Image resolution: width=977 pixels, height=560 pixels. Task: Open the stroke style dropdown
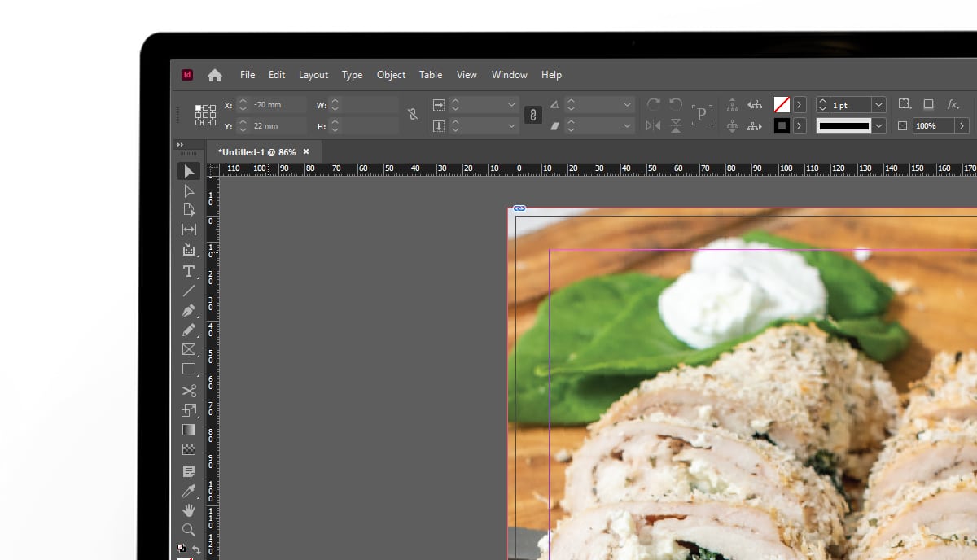point(878,125)
